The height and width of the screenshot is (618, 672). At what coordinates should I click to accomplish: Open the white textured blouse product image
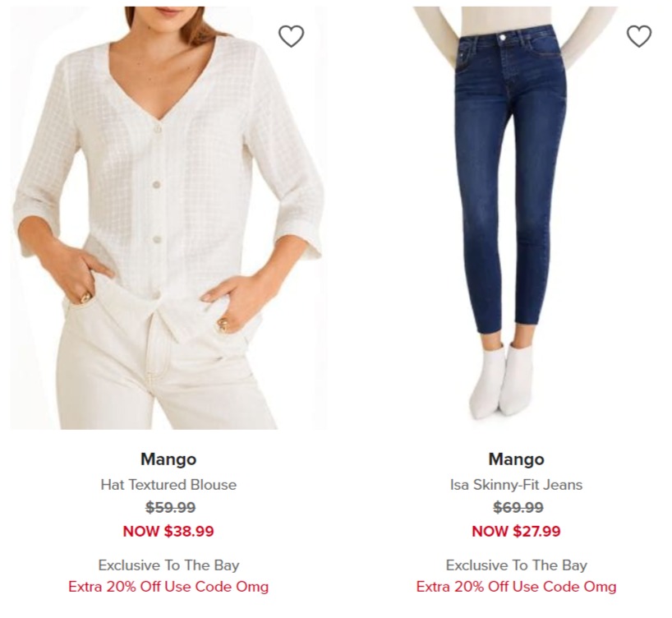pyautogui.click(x=168, y=218)
